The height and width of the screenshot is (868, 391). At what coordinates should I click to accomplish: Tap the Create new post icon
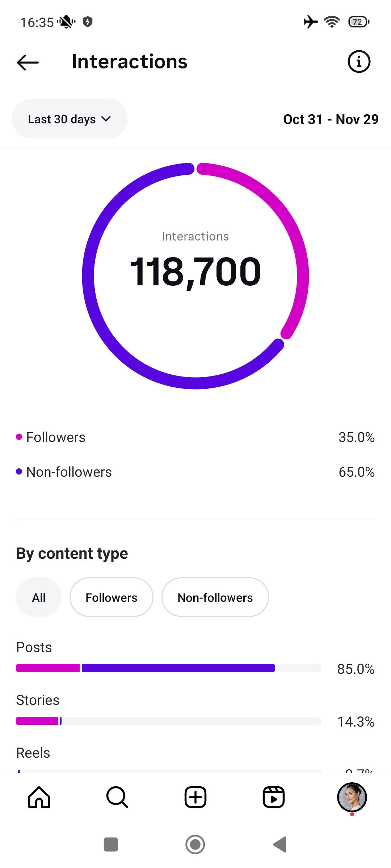pyautogui.click(x=195, y=797)
